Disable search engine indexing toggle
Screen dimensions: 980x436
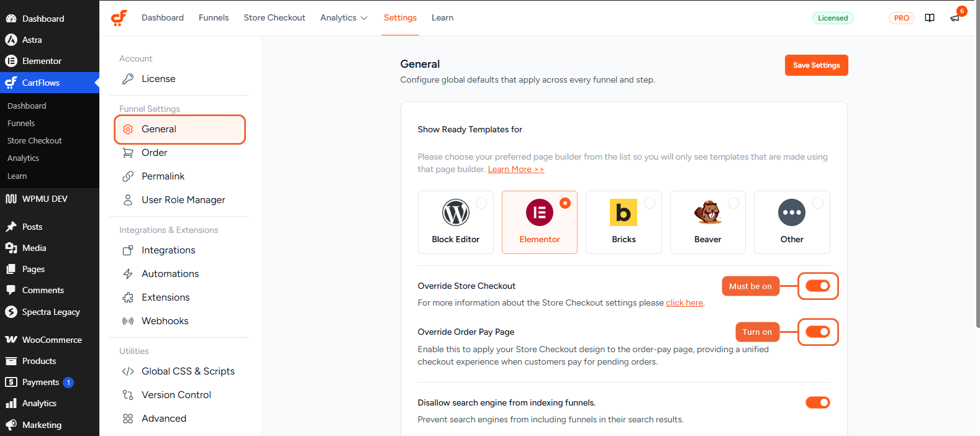pyautogui.click(x=818, y=402)
